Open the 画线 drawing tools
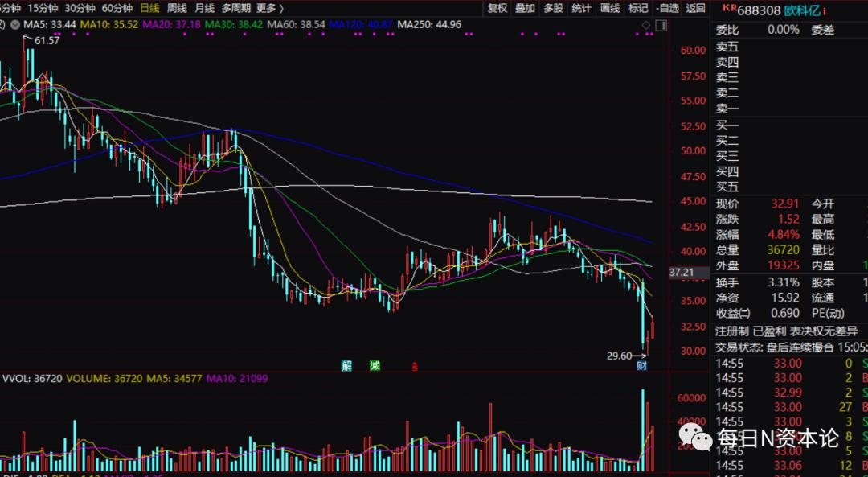 tap(609, 8)
